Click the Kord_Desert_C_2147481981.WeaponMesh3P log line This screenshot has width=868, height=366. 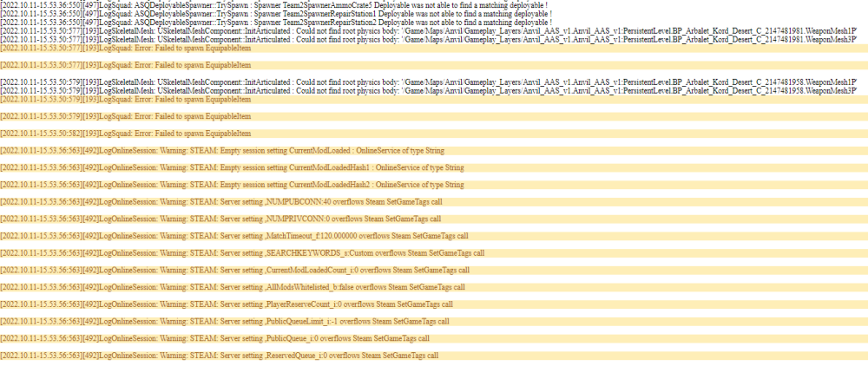click(x=429, y=40)
